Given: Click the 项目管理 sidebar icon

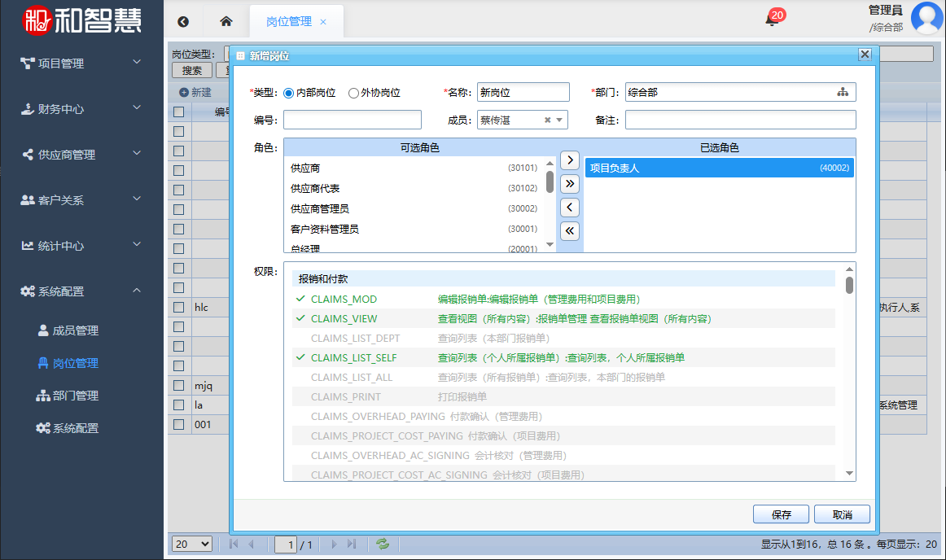Looking at the screenshot, I should click(27, 63).
